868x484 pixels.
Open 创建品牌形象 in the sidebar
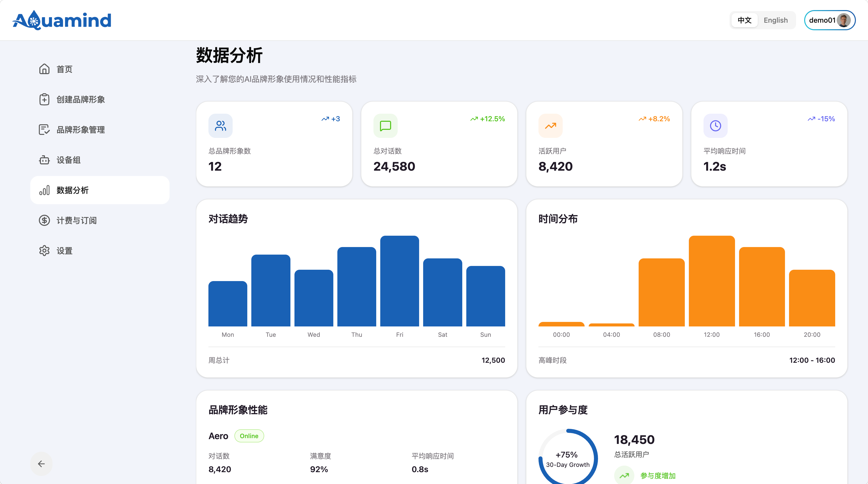(100, 99)
